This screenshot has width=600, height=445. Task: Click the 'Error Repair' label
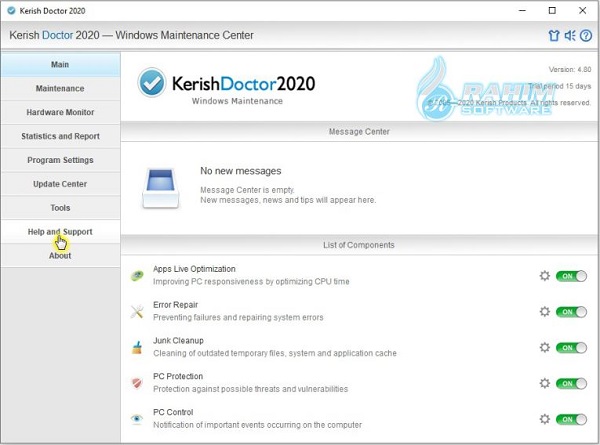[x=175, y=305]
